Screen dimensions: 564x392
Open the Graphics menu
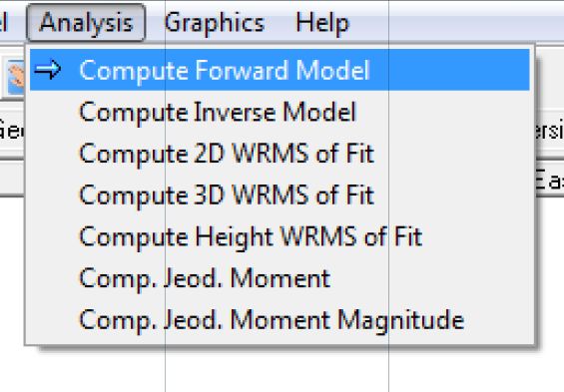(215, 23)
